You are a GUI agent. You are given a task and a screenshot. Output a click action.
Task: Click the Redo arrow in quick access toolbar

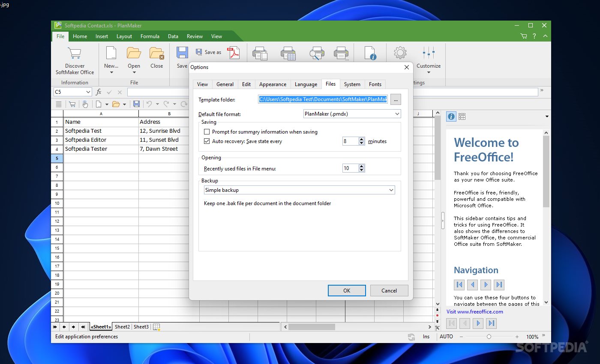pos(167,104)
